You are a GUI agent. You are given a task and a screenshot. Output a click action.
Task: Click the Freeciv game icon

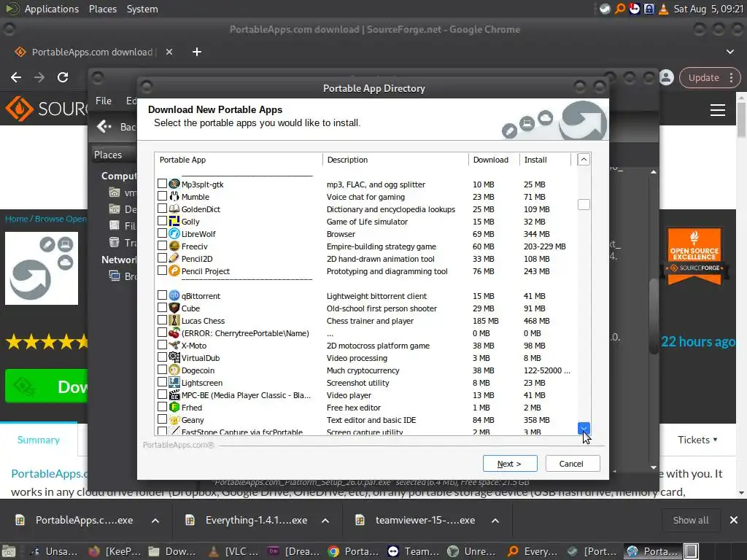(174, 246)
